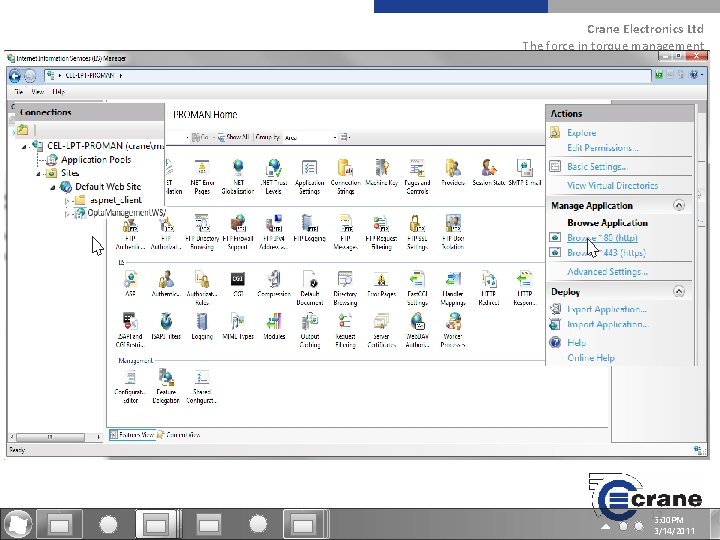Open the FTP Messages feature
Viewport: 720px width, 540px height.
coord(345,232)
